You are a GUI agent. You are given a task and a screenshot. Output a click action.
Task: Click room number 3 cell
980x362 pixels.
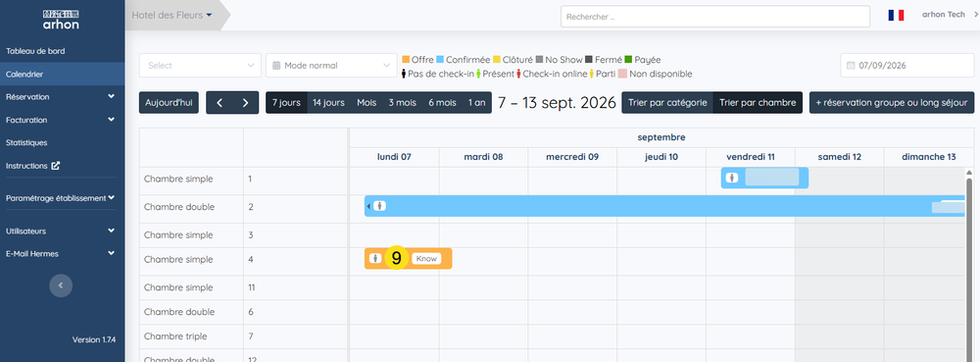pos(296,235)
